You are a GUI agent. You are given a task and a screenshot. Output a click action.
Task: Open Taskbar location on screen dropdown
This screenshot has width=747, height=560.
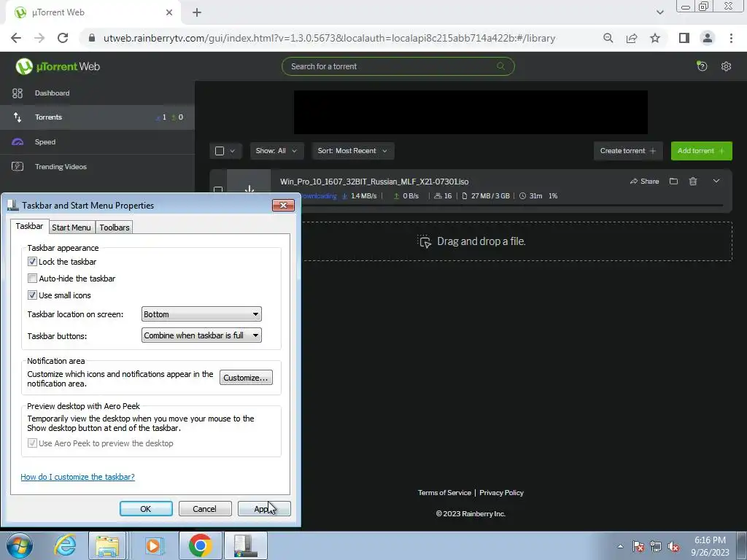[x=201, y=314]
